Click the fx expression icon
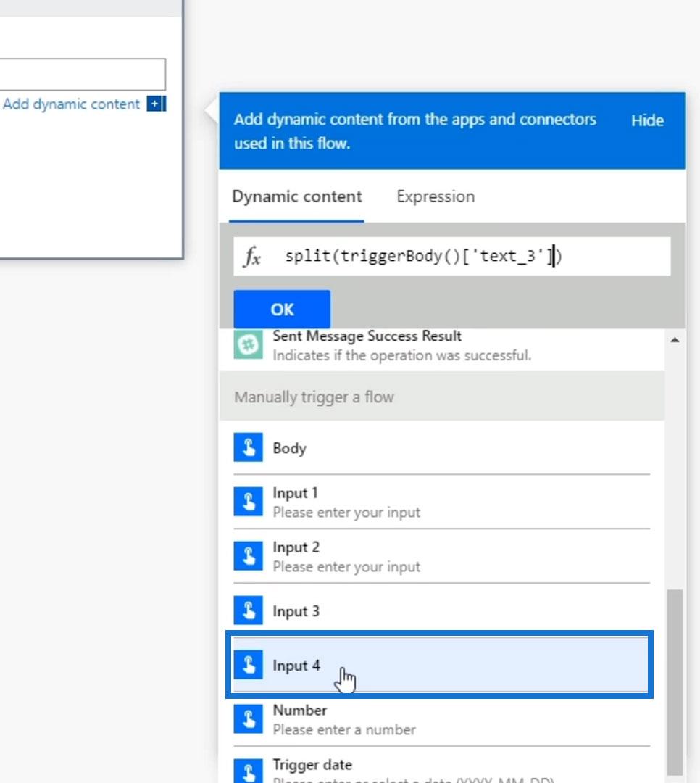 pos(253,257)
